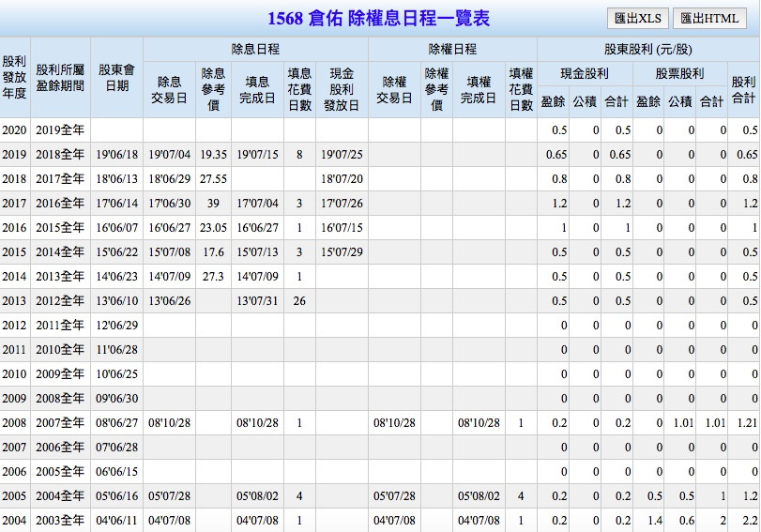Click the 除權日程 group header

tap(452, 50)
